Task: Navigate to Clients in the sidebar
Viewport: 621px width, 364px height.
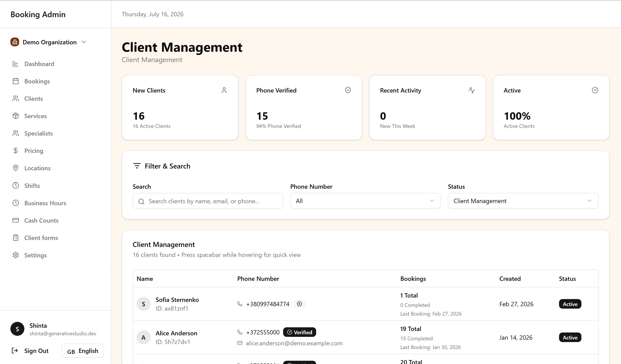Action: [x=33, y=98]
